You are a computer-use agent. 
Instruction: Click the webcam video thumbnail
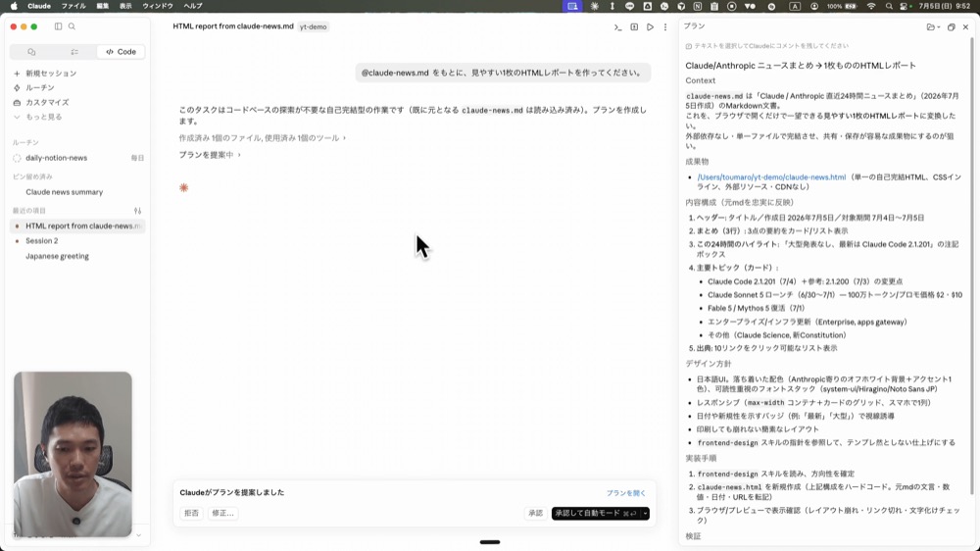[x=73, y=454]
